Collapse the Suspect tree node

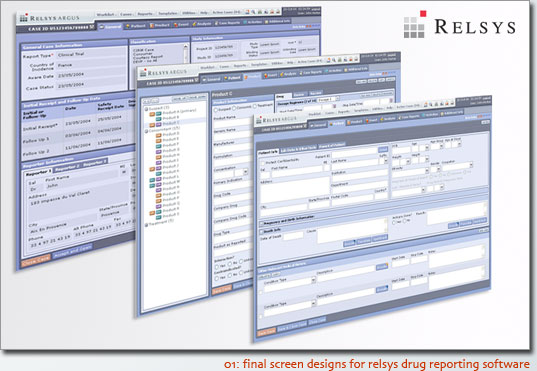[x=146, y=109]
